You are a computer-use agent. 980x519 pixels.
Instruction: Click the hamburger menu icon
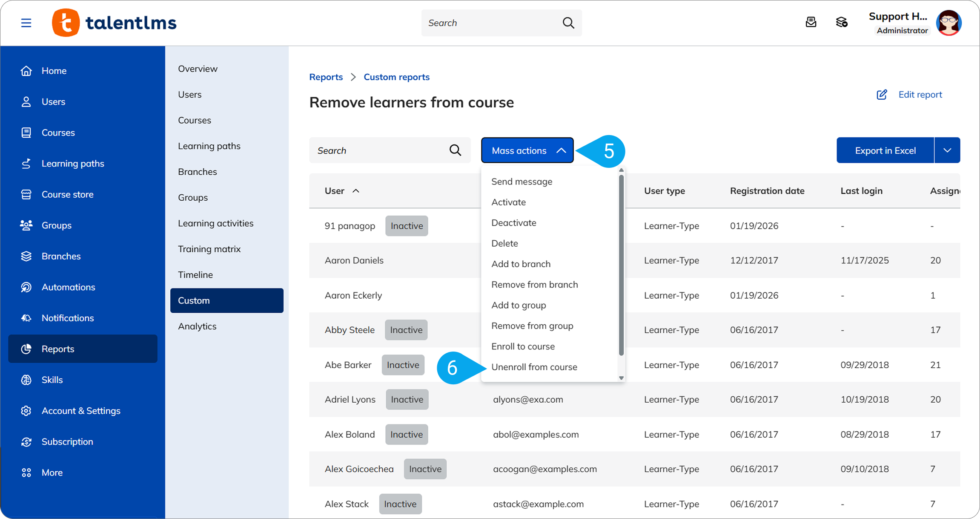(x=26, y=23)
